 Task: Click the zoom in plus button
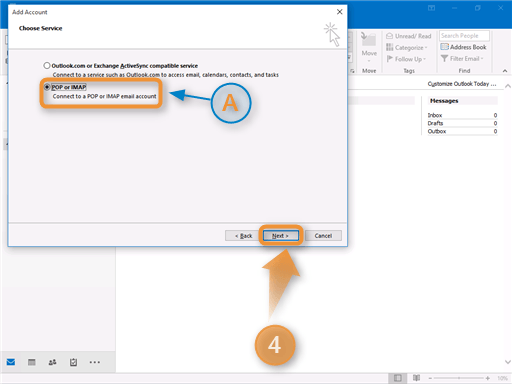click(x=488, y=378)
